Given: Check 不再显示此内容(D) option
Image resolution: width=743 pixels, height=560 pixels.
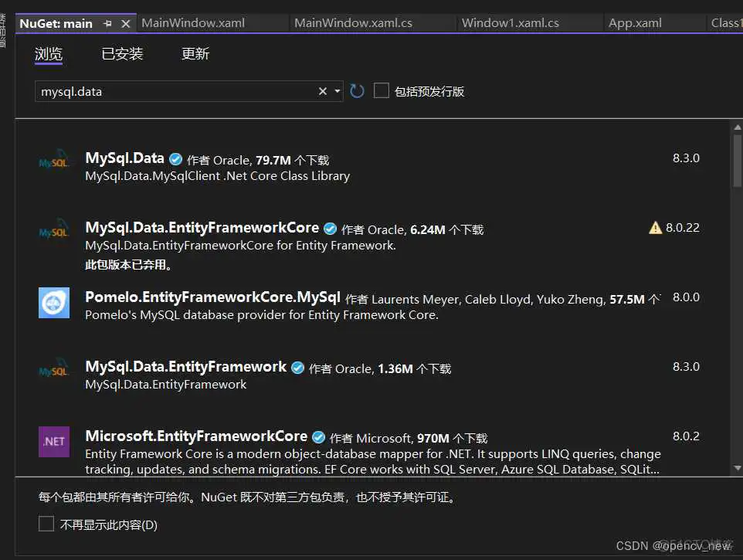Looking at the screenshot, I should pyautogui.click(x=46, y=524).
